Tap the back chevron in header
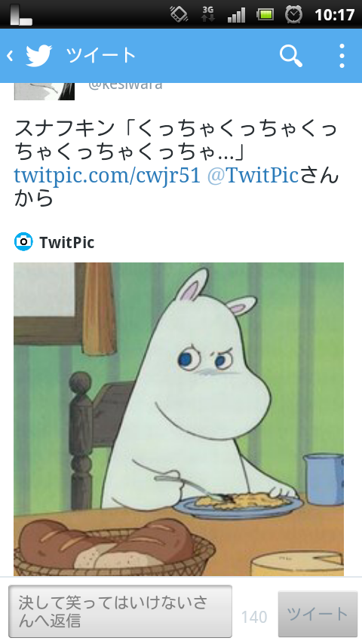The width and height of the screenshot is (362, 644). [x=10, y=56]
